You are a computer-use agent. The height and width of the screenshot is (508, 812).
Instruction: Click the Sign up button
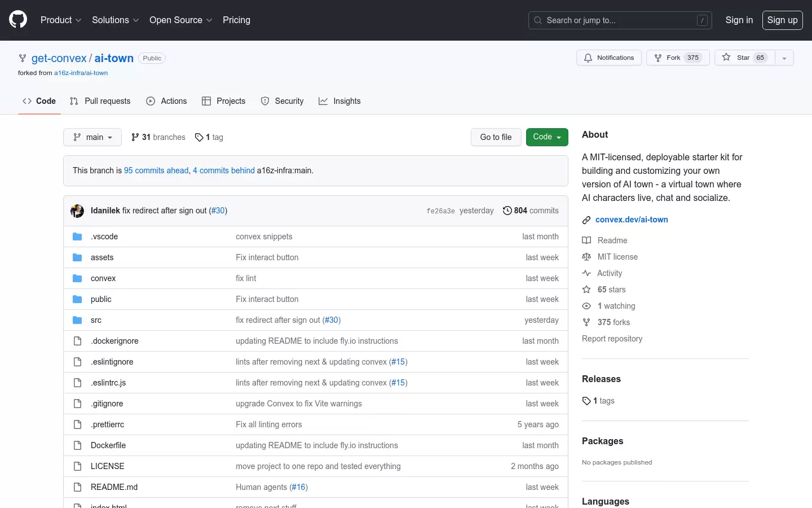(783, 20)
